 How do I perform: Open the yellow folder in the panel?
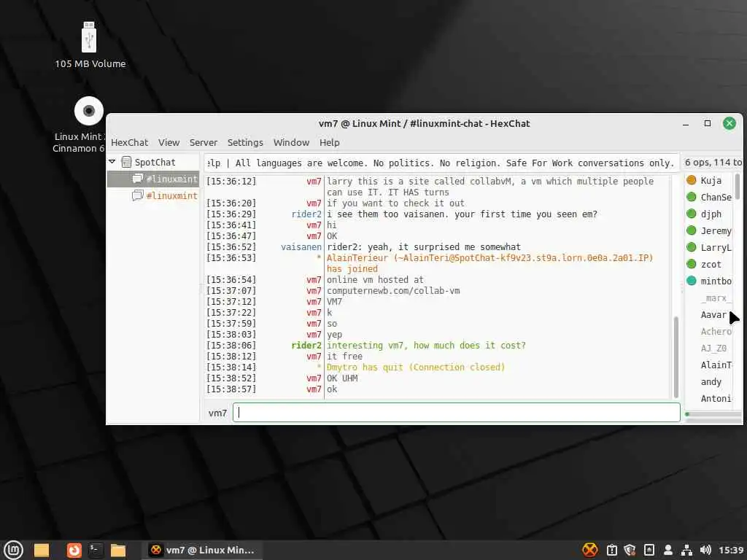coord(42,550)
